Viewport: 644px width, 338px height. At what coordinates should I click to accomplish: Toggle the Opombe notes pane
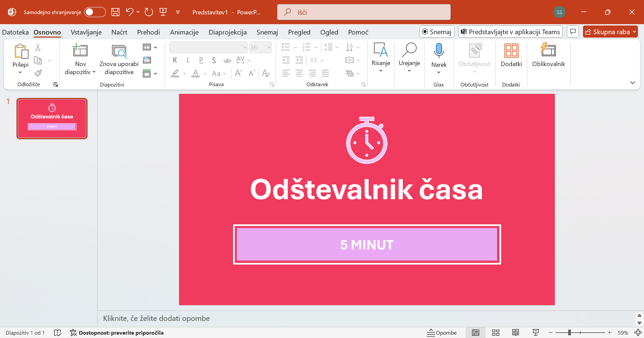click(442, 333)
